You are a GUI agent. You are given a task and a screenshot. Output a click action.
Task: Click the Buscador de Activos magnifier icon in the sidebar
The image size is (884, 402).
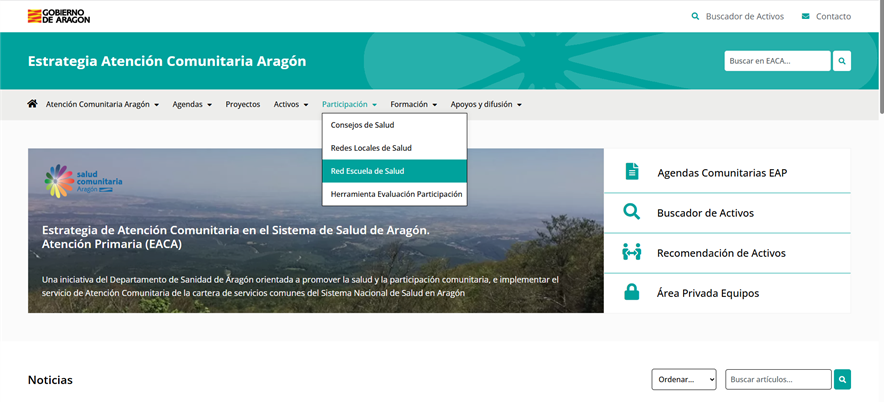pyautogui.click(x=631, y=212)
